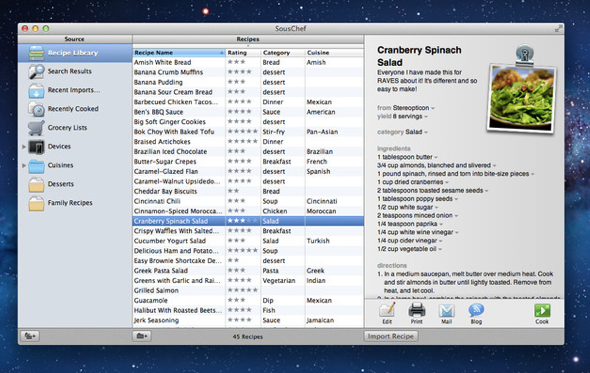Click the 'Pan-Asian' cuisine cell

322,132
